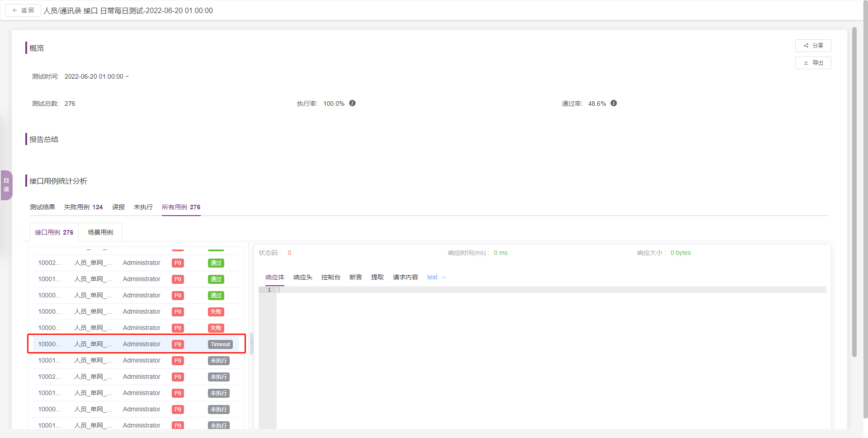Open the text format dropdown
The width and height of the screenshot is (868, 438).
[437, 278]
